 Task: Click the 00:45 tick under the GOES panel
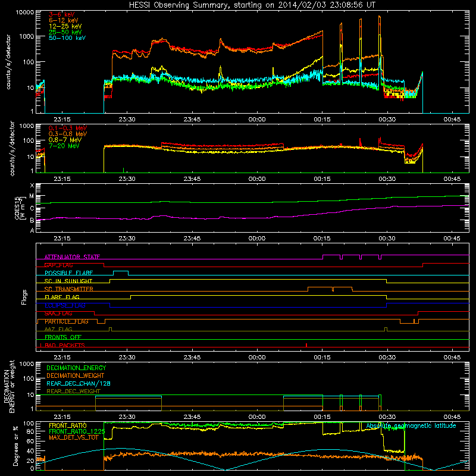pyautogui.click(x=452, y=239)
